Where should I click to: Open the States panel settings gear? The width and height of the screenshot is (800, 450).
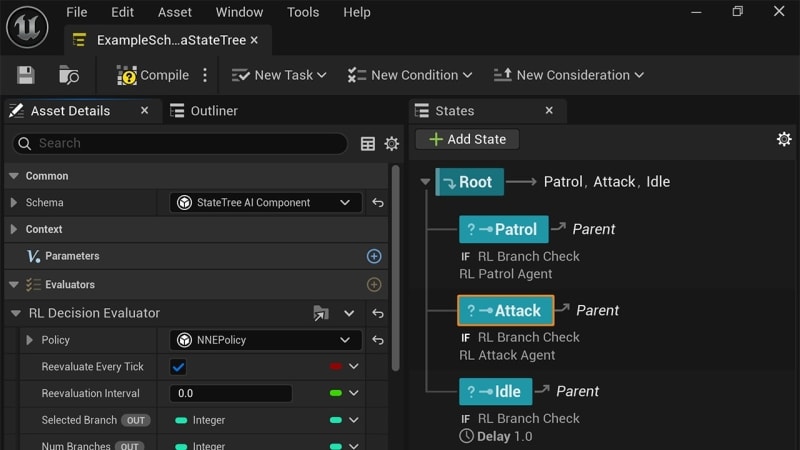[x=784, y=139]
